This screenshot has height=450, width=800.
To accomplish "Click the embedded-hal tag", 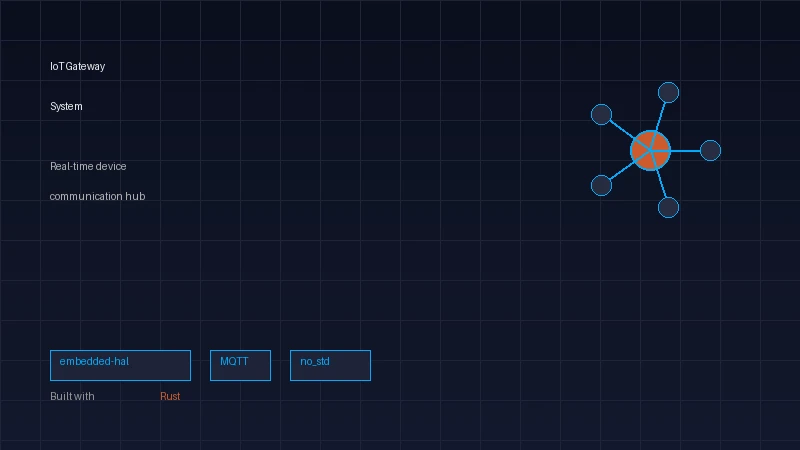I will (x=120, y=365).
